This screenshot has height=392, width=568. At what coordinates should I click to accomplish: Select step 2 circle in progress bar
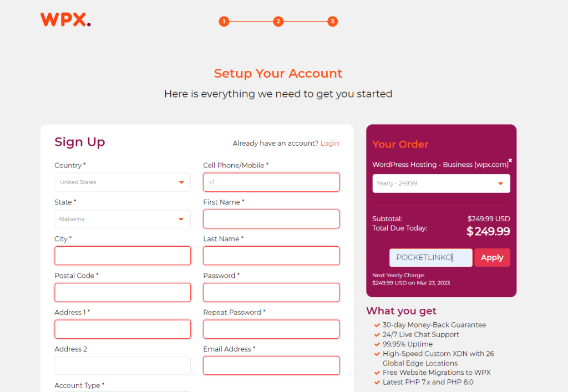[x=278, y=22]
